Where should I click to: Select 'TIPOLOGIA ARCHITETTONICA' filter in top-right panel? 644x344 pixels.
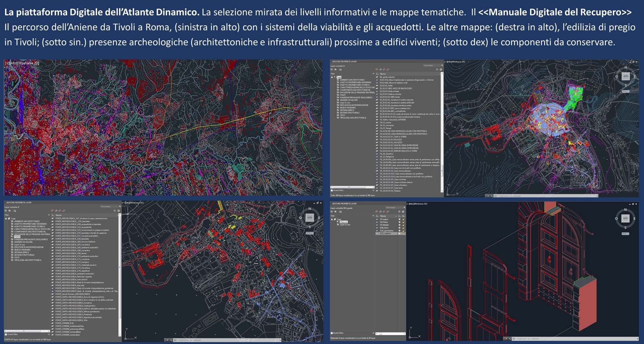[x=353, y=118]
